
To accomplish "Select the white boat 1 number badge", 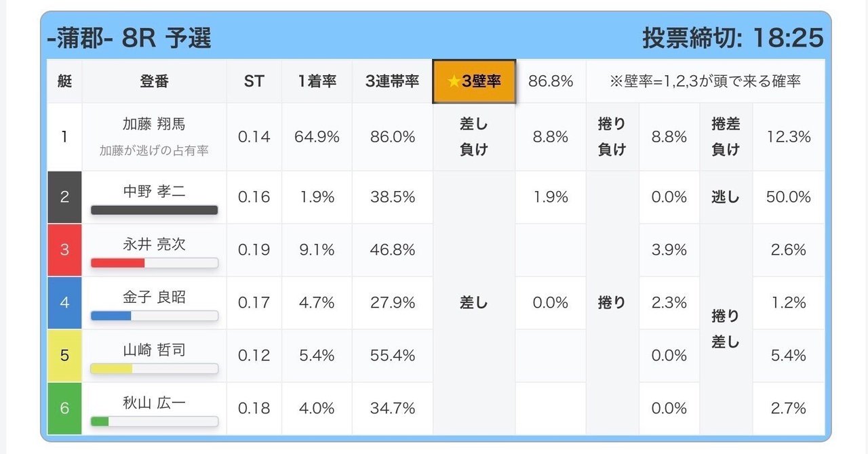I will pyautogui.click(x=64, y=136).
